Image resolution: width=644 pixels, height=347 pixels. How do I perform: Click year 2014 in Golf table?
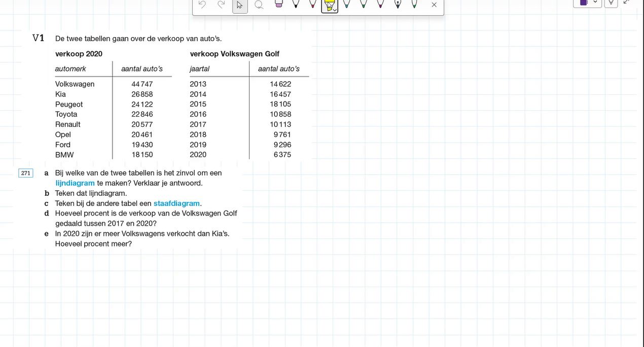pos(198,94)
